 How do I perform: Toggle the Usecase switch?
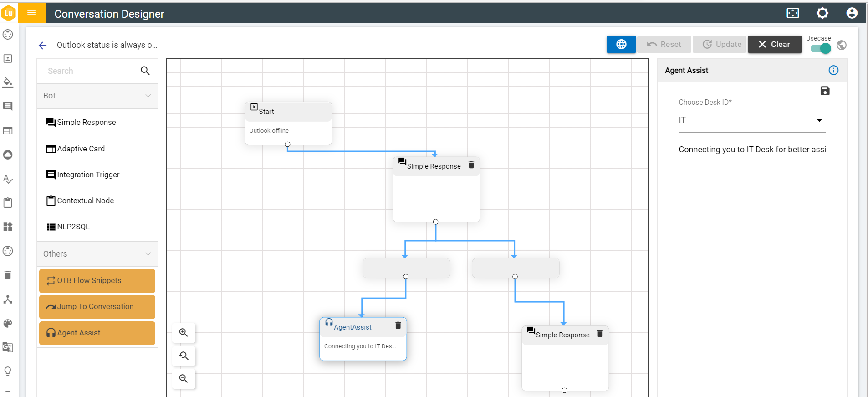click(x=821, y=48)
